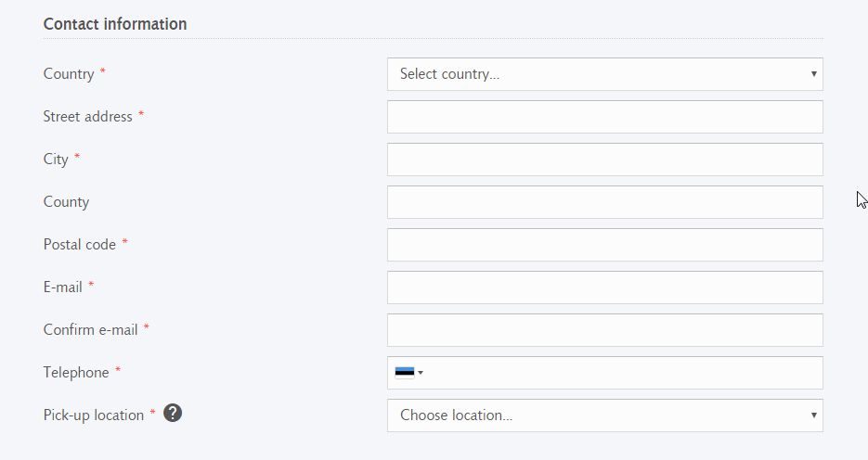
Task: Click the Telephone number entry area
Action: 623,373
